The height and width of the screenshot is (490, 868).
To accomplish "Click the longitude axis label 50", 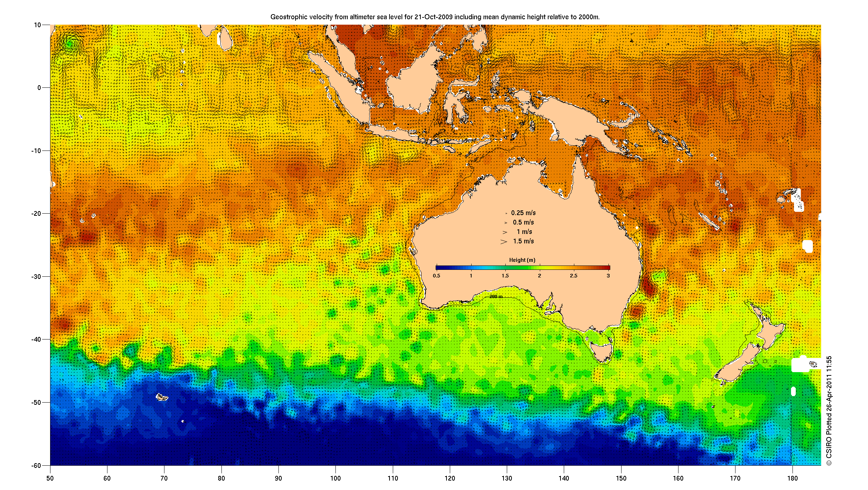I will coord(50,478).
